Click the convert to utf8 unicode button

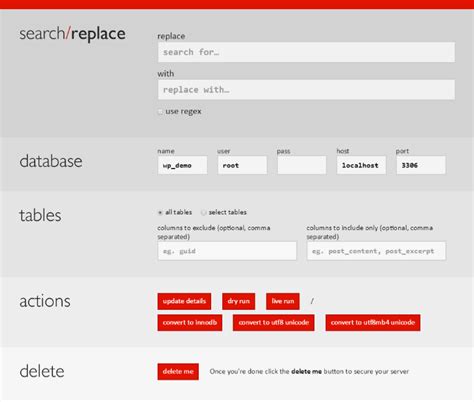click(274, 323)
